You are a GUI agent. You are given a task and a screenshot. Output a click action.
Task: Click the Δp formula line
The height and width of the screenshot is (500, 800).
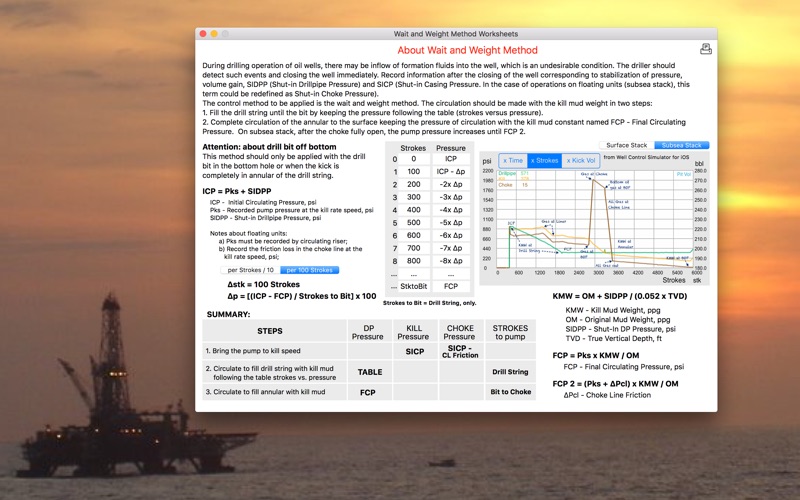pos(302,296)
